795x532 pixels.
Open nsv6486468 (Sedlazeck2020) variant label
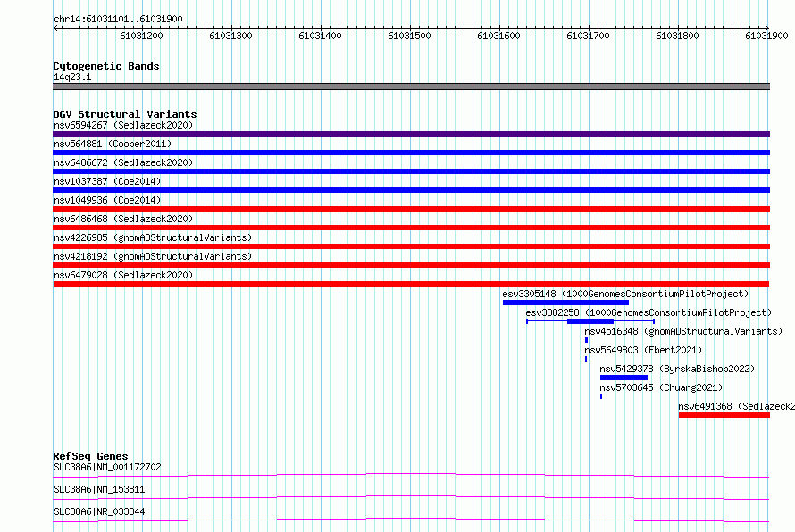123,219
